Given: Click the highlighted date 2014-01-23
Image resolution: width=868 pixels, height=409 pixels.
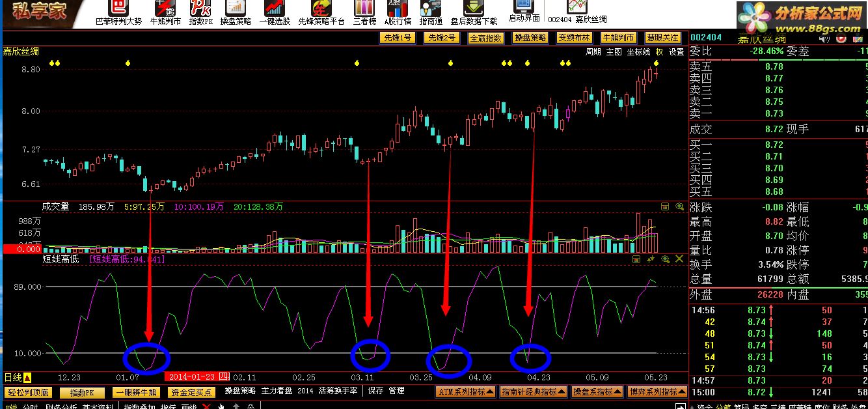Looking at the screenshot, I should pyautogui.click(x=191, y=376).
